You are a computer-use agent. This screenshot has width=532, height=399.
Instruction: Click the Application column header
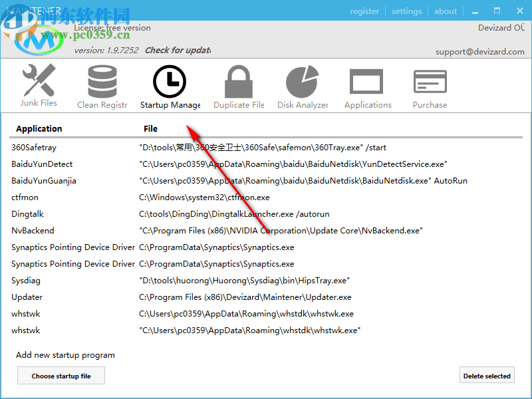39,129
